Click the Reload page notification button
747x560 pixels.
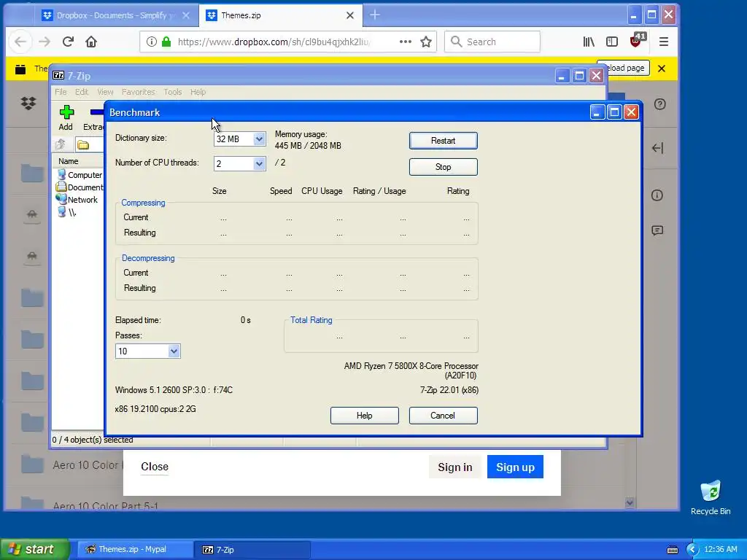(x=623, y=68)
